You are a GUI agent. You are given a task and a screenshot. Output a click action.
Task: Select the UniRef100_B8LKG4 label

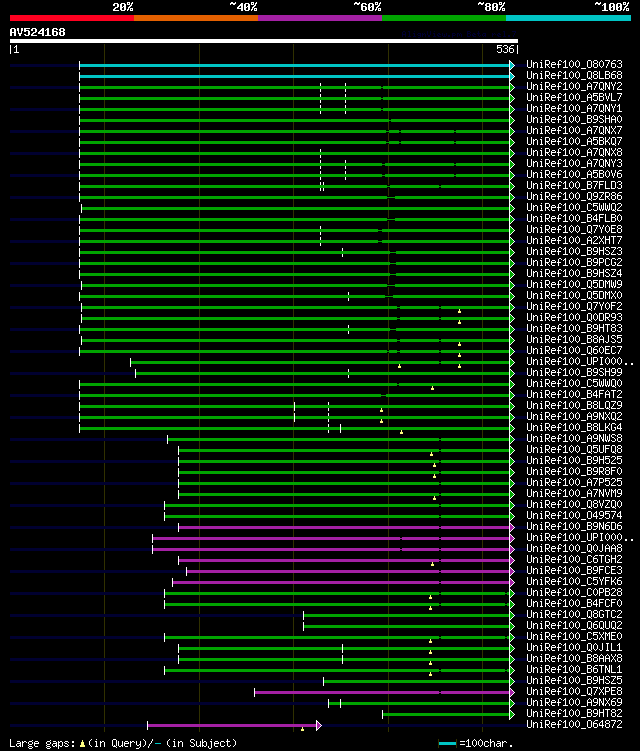[x=574, y=428]
